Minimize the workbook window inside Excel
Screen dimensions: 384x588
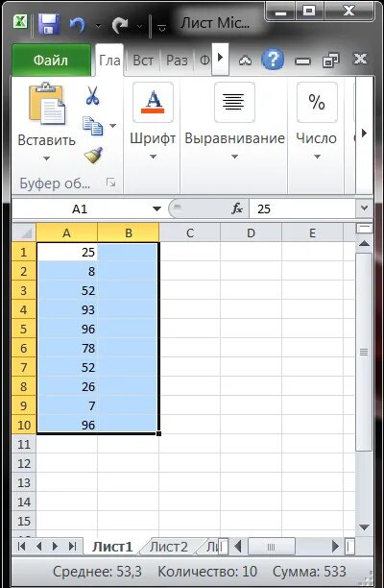click(302, 61)
